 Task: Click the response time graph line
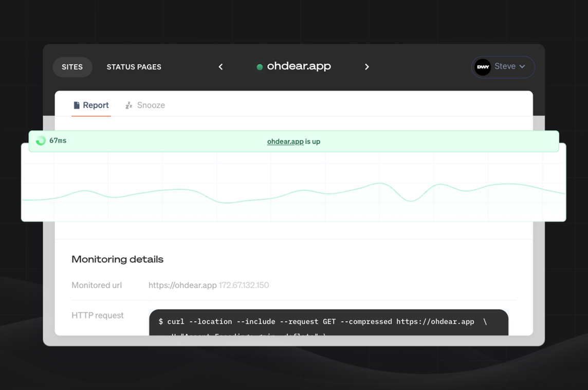293,192
